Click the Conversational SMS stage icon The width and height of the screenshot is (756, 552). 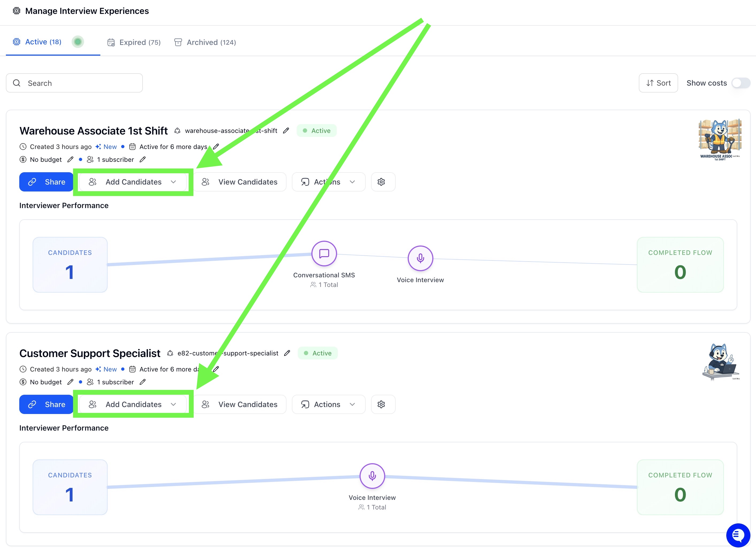point(324,254)
